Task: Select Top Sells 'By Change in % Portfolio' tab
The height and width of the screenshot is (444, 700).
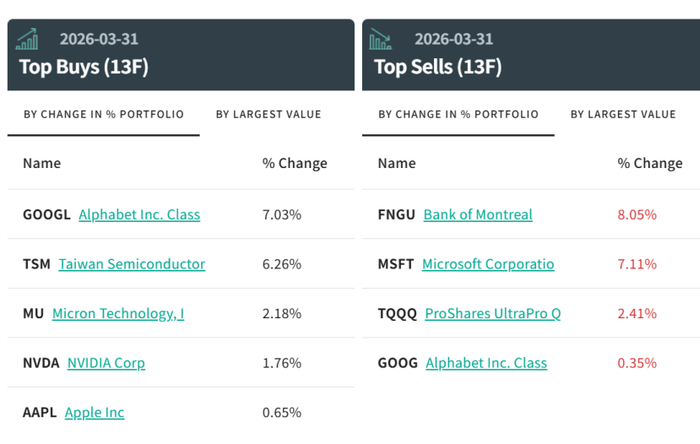Action: click(x=458, y=114)
